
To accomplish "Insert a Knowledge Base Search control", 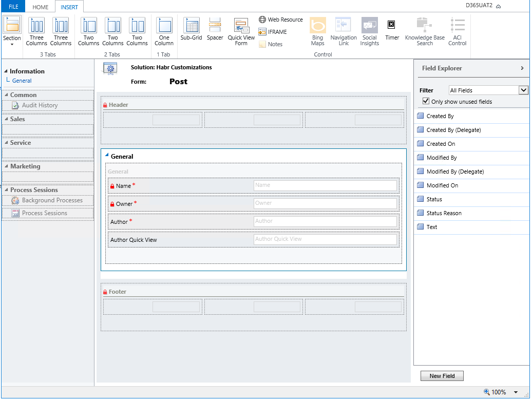I will (424, 31).
